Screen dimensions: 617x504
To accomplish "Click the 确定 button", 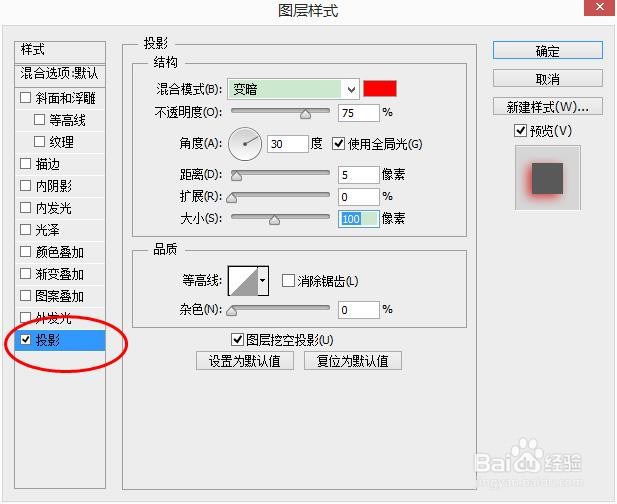I will point(547,50).
